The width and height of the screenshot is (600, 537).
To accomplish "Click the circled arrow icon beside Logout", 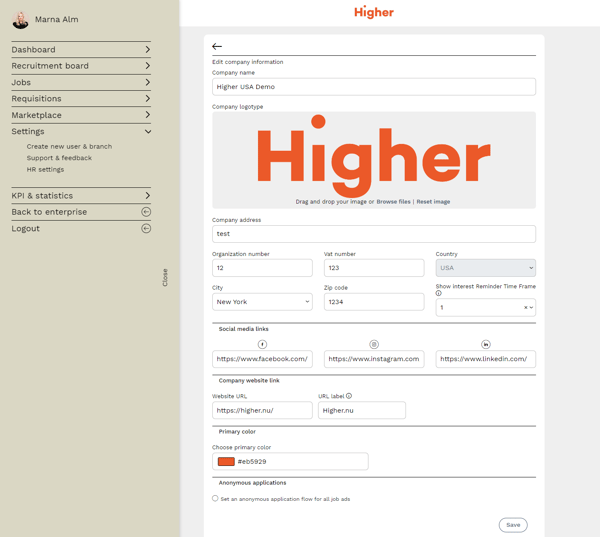I will click(146, 229).
